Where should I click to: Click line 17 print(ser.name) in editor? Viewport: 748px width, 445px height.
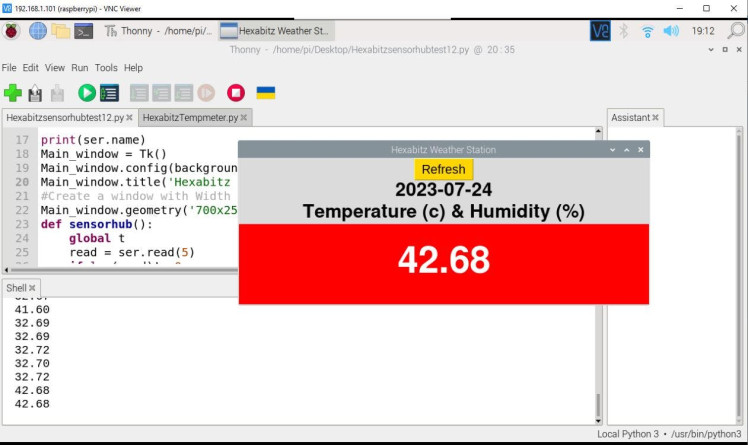click(93, 140)
